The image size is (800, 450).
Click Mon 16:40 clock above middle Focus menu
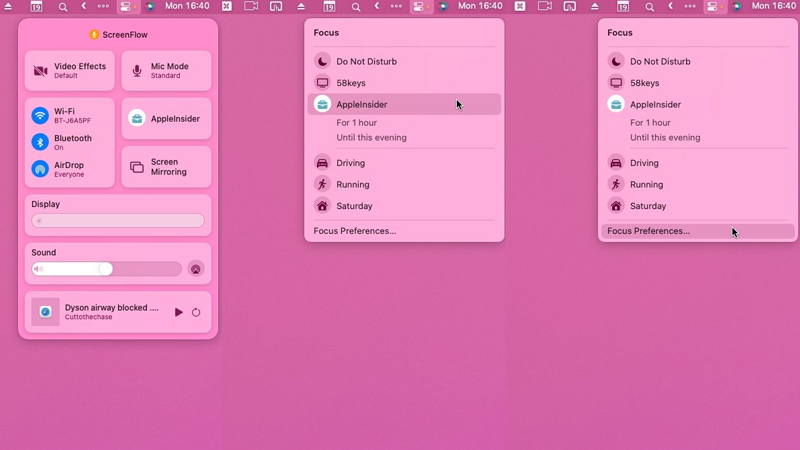pos(480,6)
